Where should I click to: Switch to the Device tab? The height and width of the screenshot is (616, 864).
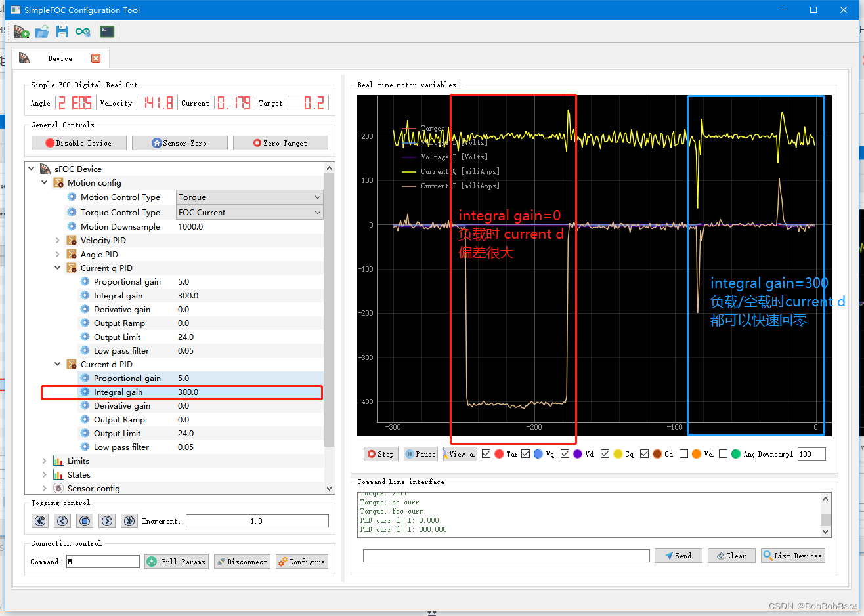tap(60, 58)
